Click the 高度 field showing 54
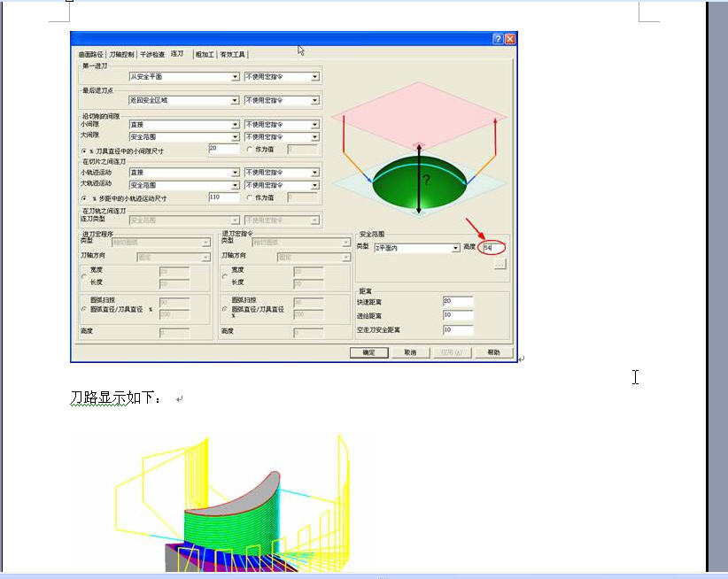 492,248
